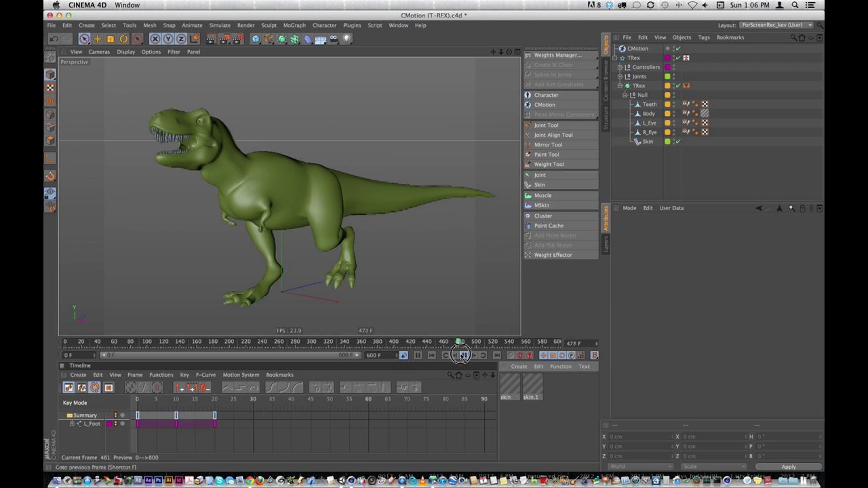Open the floor/environment grid icon
The width and height of the screenshot is (868, 488).
click(320, 39)
